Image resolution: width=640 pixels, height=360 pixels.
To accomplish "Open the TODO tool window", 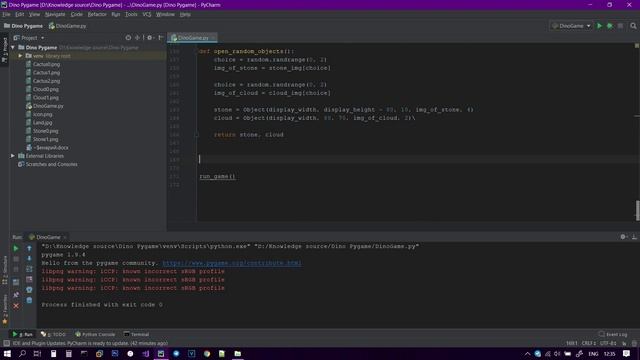I will pos(53,334).
